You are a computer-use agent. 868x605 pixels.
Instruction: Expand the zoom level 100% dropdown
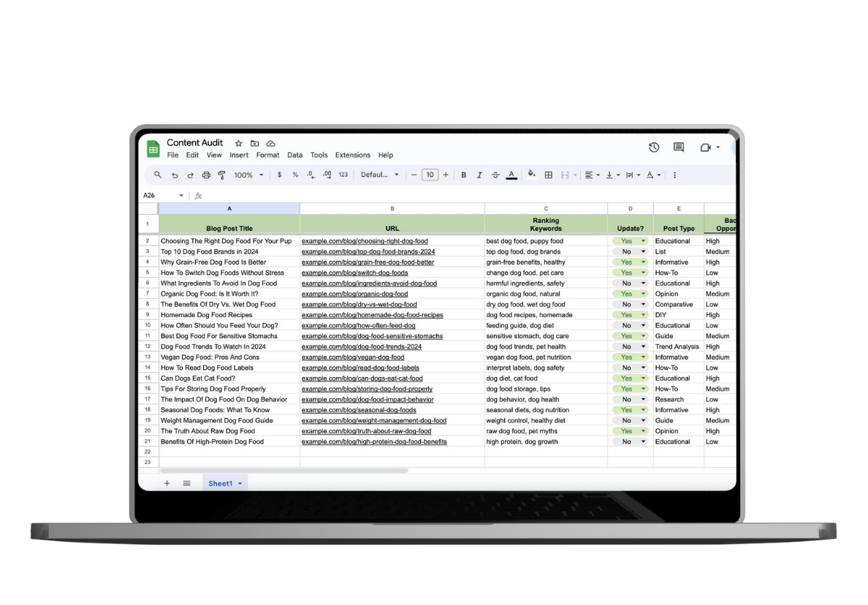[x=248, y=175]
